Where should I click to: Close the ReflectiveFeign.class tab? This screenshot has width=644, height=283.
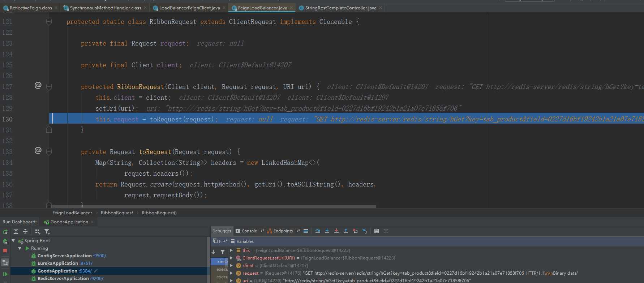pyautogui.click(x=56, y=8)
